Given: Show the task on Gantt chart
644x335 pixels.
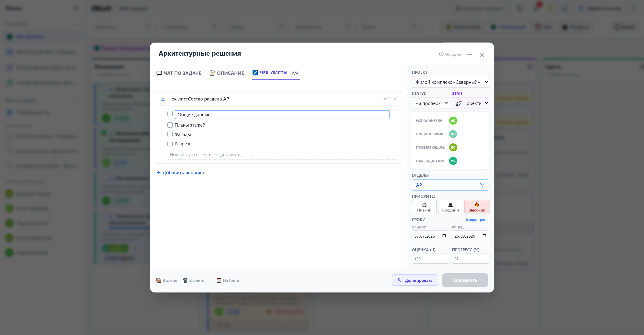Looking at the screenshot, I should (228, 280).
